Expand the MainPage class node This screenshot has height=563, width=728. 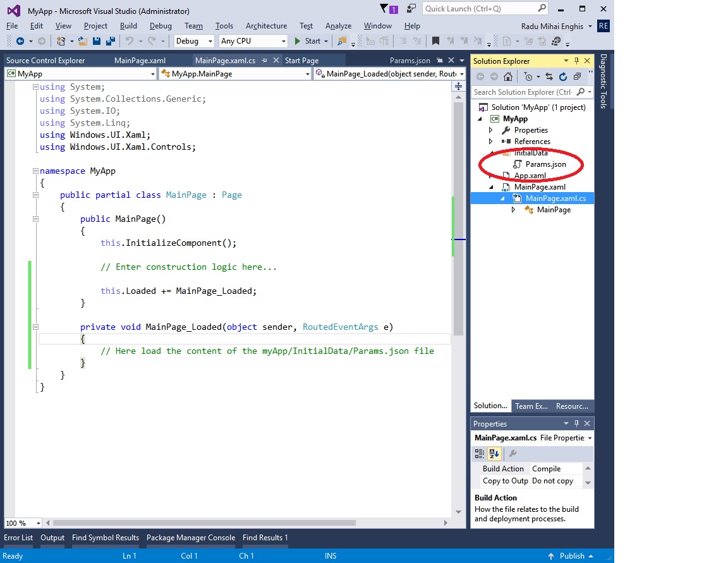(513, 210)
